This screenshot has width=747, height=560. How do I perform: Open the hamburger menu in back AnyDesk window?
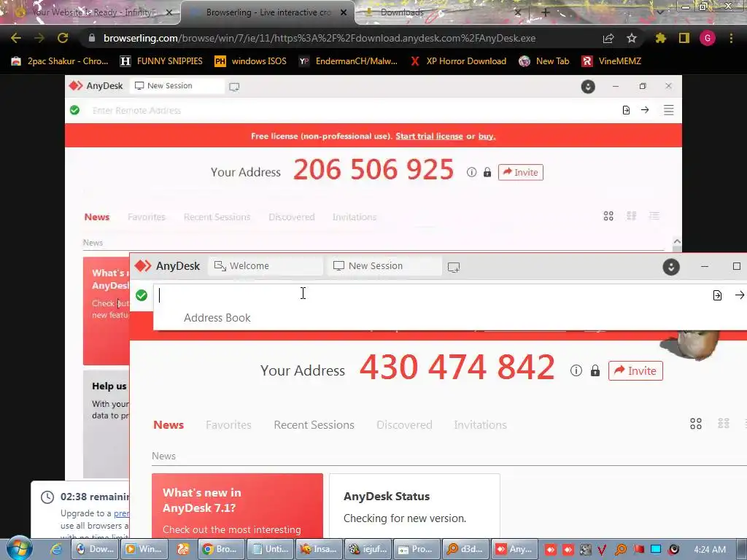(x=668, y=110)
